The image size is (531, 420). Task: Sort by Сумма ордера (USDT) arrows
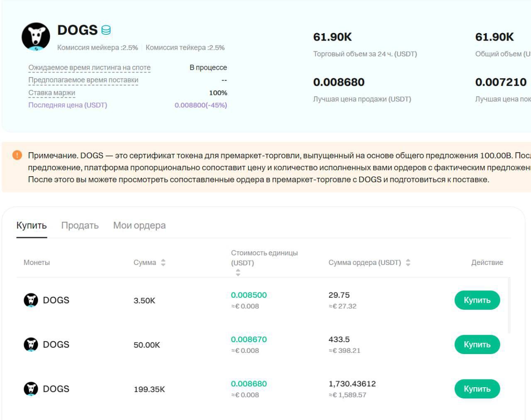pos(408,262)
